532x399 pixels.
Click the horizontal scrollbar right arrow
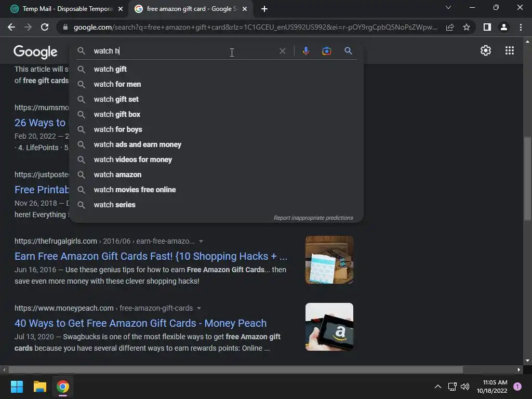(x=519, y=369)
